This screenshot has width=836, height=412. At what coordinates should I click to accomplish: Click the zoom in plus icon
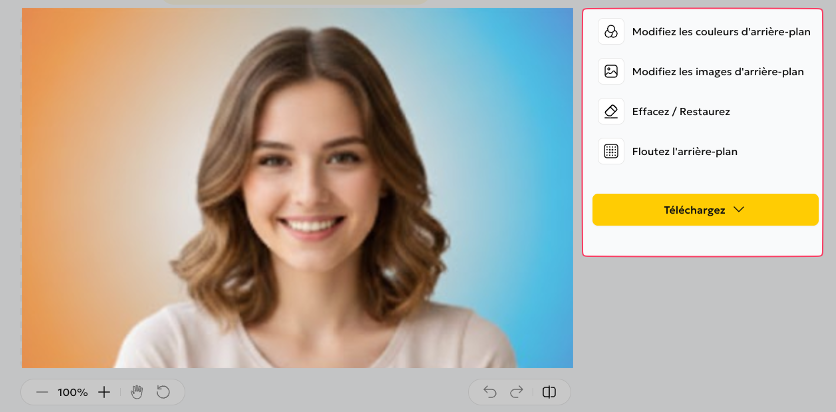pos(104,392)
